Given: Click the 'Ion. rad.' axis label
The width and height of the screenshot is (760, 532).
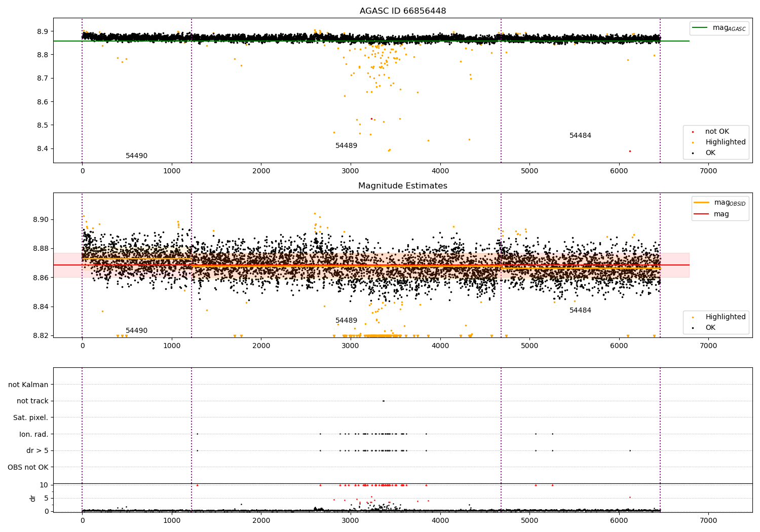Looking at the screenshot, I should pos(34,434).
